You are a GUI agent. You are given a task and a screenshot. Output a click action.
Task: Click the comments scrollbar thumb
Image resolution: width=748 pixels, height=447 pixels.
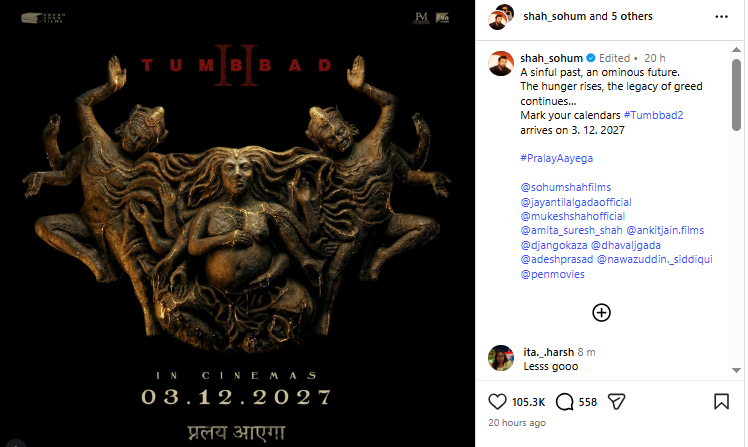click(736, 94)
